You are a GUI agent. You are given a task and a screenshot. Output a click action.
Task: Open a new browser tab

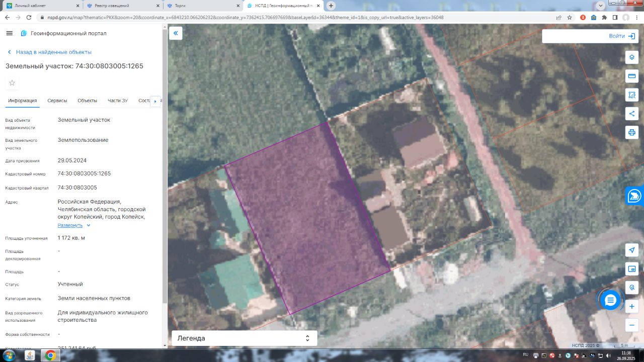click(x=331, y=6)
